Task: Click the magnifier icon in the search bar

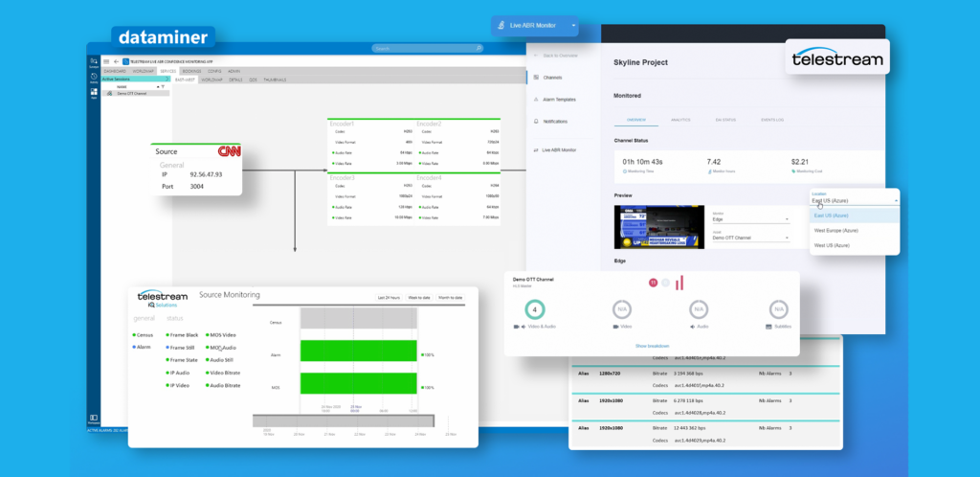Action: pyautogui.click(x=479, y=48)
